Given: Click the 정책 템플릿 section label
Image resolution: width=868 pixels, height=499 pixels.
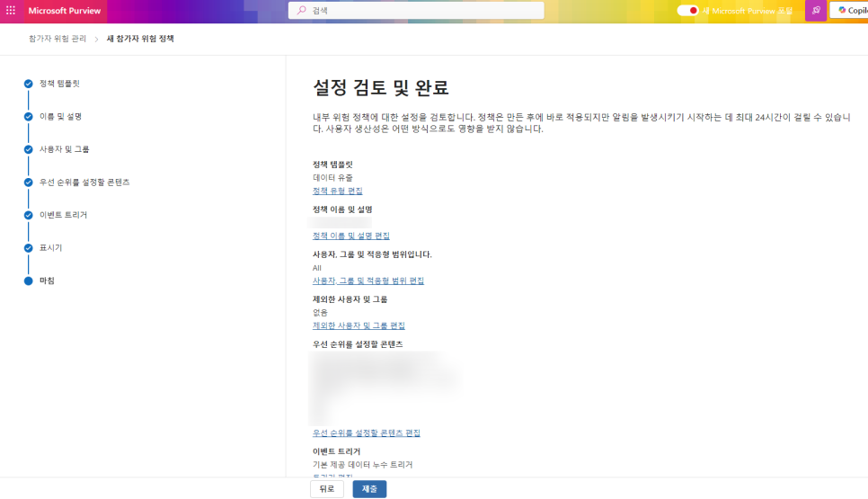Looking at the screenshot, I should [332, 165].
